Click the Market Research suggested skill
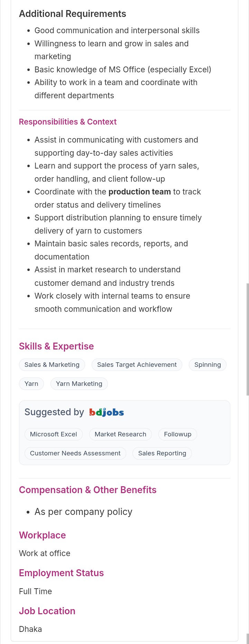This screenshot has width=249, height=644. click(x=120, y=434)
